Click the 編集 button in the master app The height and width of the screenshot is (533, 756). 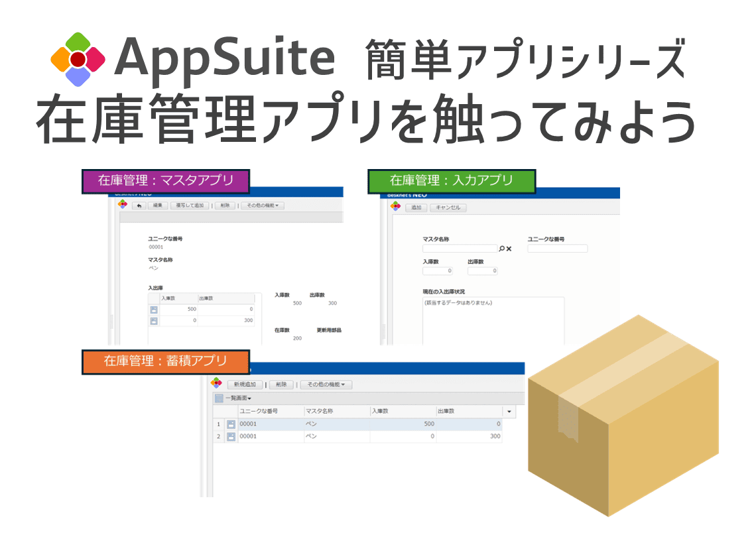(x=158, y=206)
